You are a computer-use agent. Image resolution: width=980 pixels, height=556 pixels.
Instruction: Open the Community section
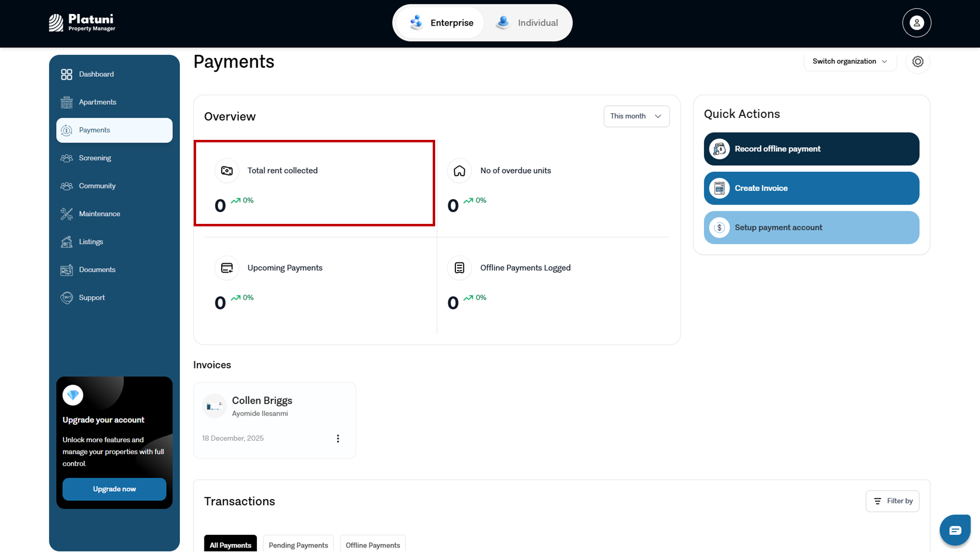[115, 186]
